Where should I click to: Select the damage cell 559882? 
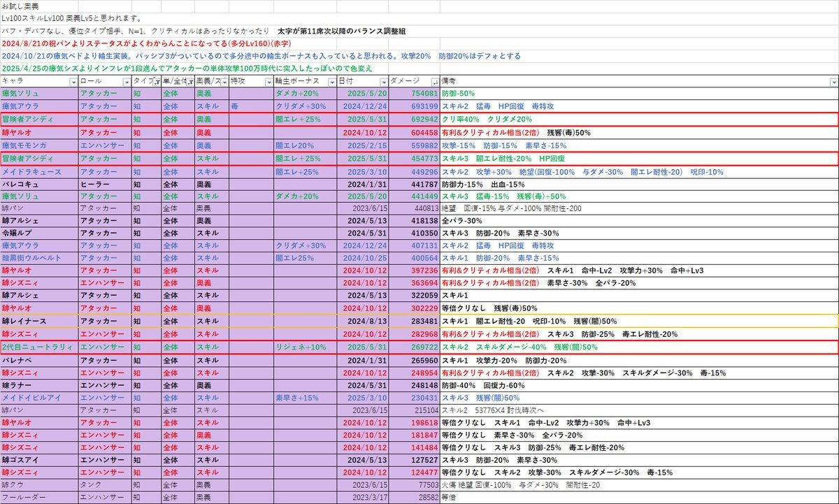click(x=414, y=145)
